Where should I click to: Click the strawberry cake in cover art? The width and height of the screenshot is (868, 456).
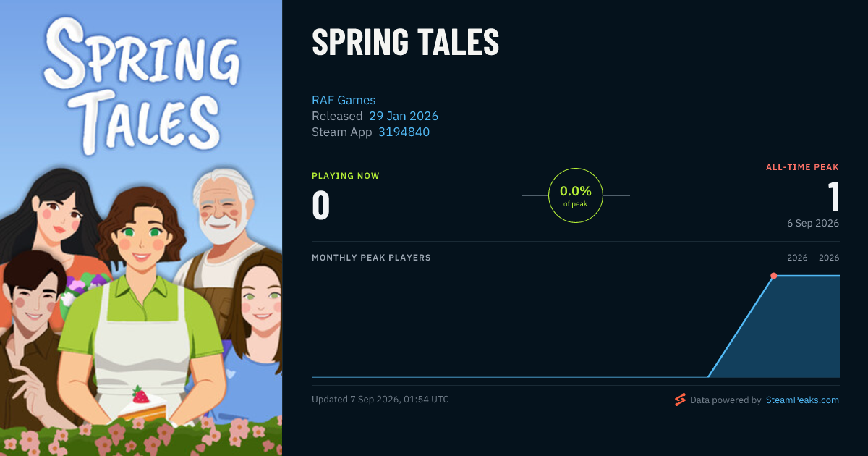coord(142,405)
